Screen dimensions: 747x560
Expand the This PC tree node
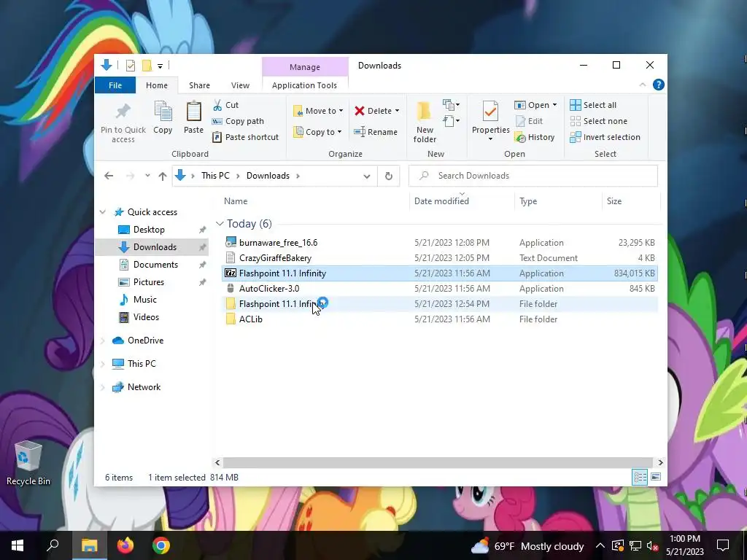[103, 364]
